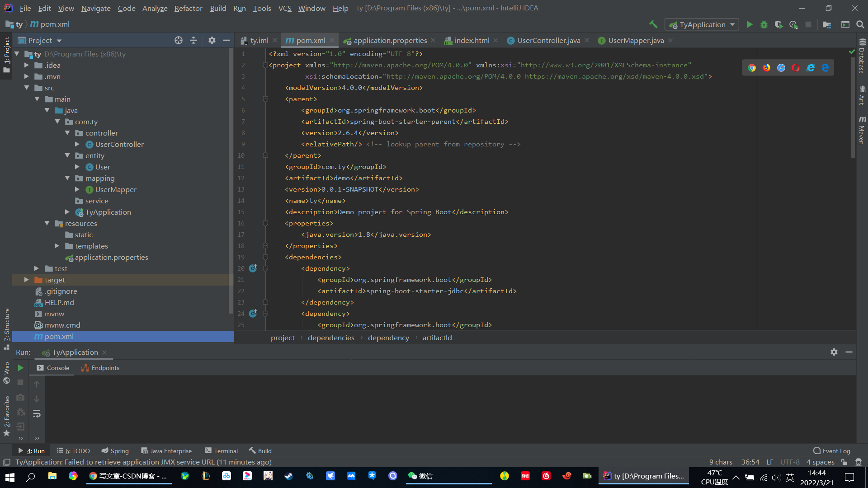
Task: Click Locate file target icon in Project panel
Action: coord(179,40)
